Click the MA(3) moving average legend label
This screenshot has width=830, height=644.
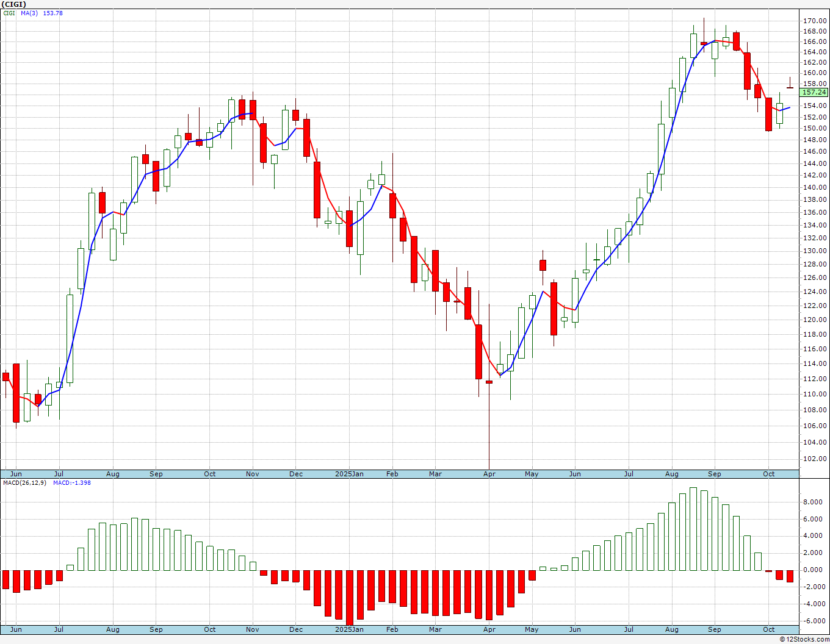pos(29,13)
